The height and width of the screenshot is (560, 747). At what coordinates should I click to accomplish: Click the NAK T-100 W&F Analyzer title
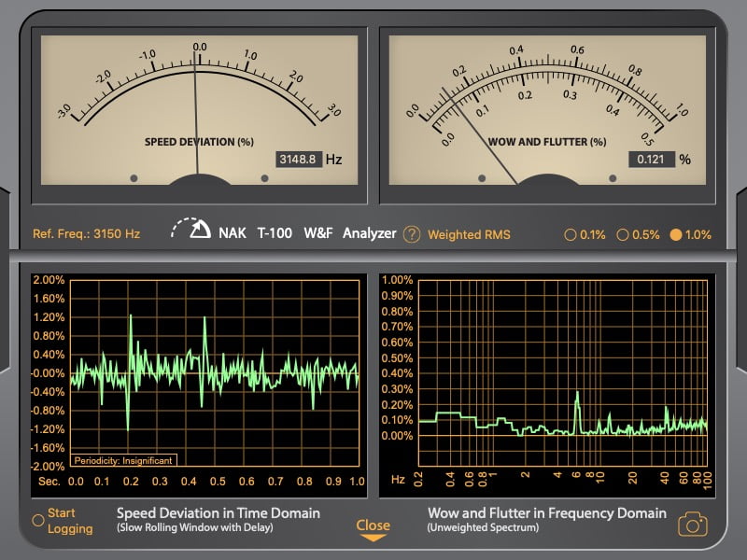coord(307,233)
